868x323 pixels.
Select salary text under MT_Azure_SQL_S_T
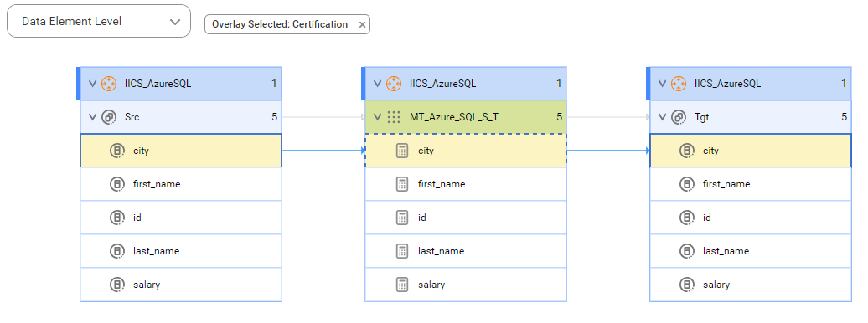431,285
